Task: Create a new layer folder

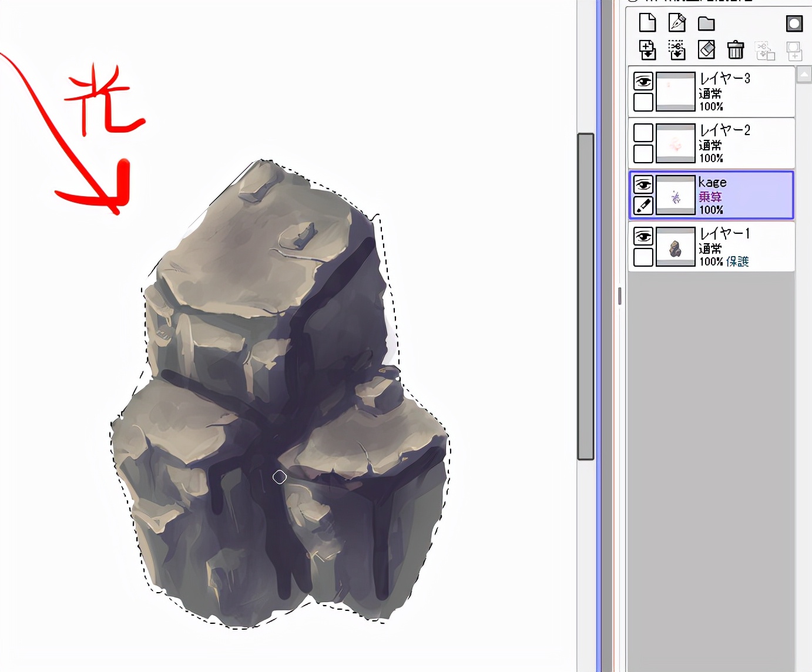Action: [x=706, y=23]
